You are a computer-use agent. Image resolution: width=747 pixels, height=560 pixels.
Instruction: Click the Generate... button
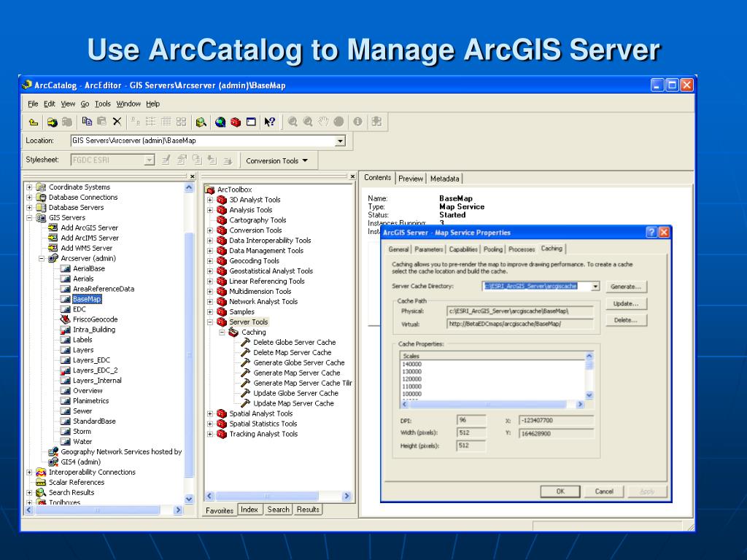click(x=626, y=287)
